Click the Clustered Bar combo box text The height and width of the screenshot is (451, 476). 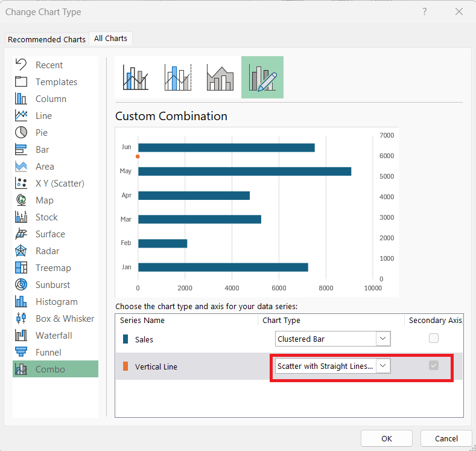coord(301,339)
